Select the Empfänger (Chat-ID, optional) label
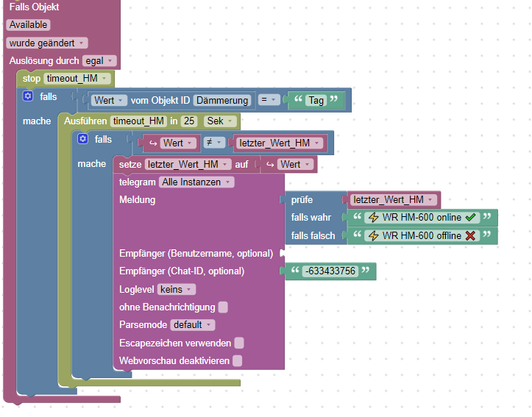532x417 pixels. [x=182, y=271]
